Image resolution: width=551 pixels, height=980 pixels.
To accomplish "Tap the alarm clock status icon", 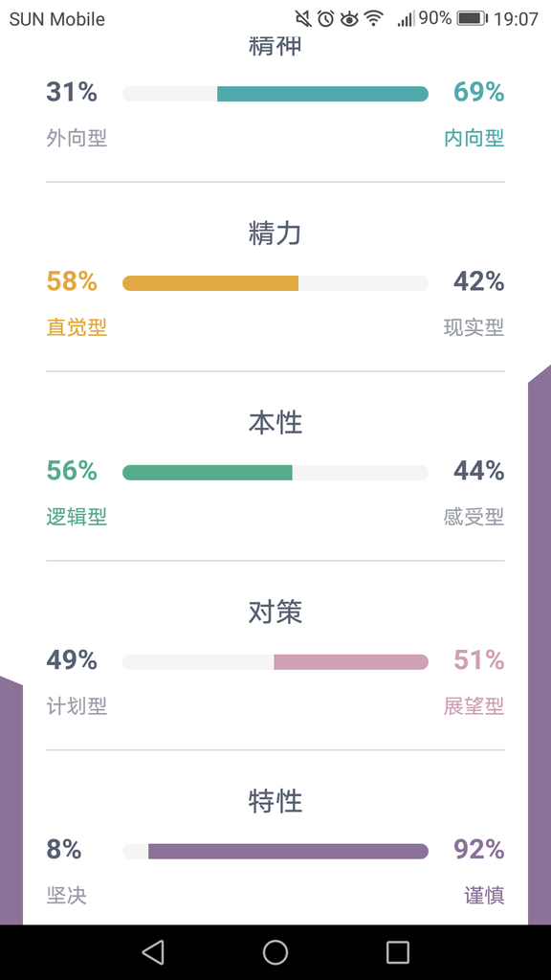I will (x=325, y=19).
